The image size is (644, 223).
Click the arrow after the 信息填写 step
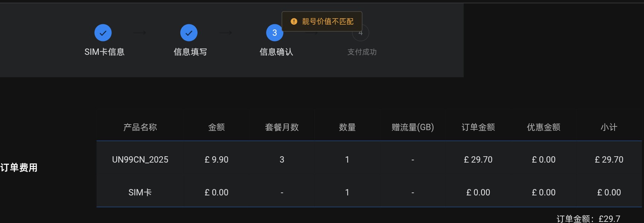click(226, 33)
